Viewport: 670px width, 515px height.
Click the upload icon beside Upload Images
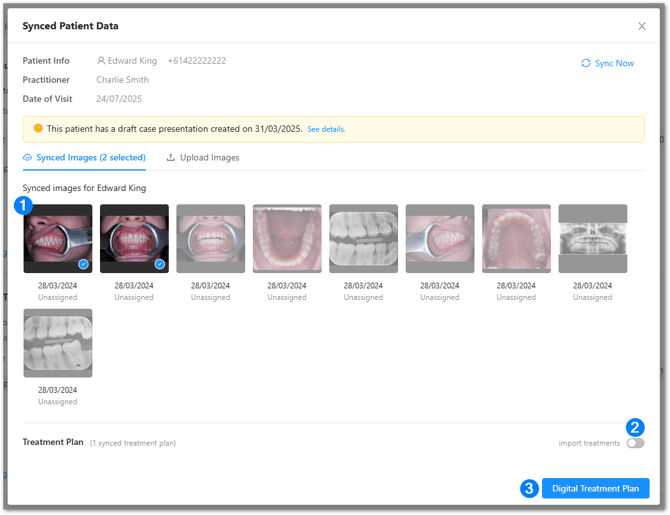(x=171, y=158)
